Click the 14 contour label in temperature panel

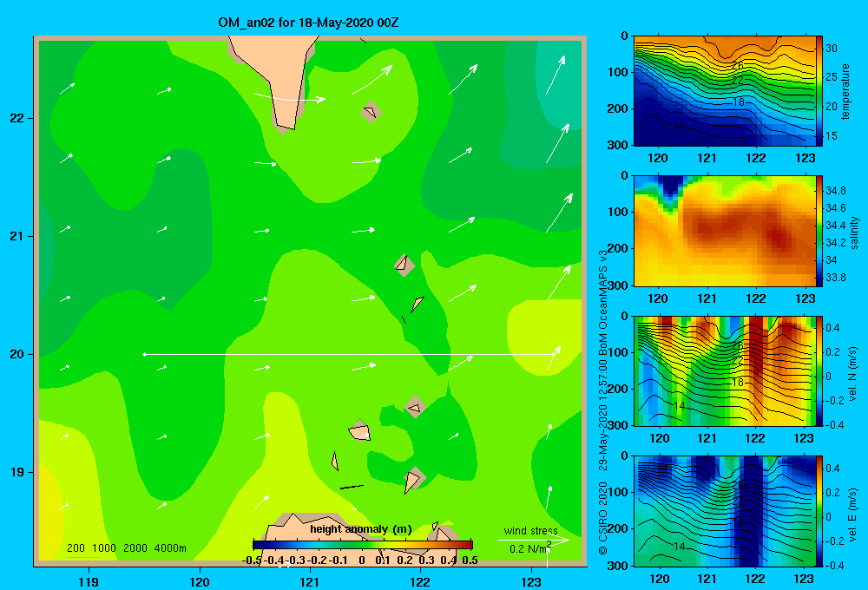tap(678, 126)
